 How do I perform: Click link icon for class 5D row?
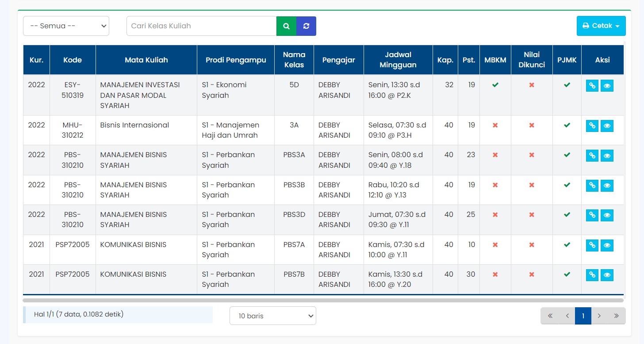(592, 86)
